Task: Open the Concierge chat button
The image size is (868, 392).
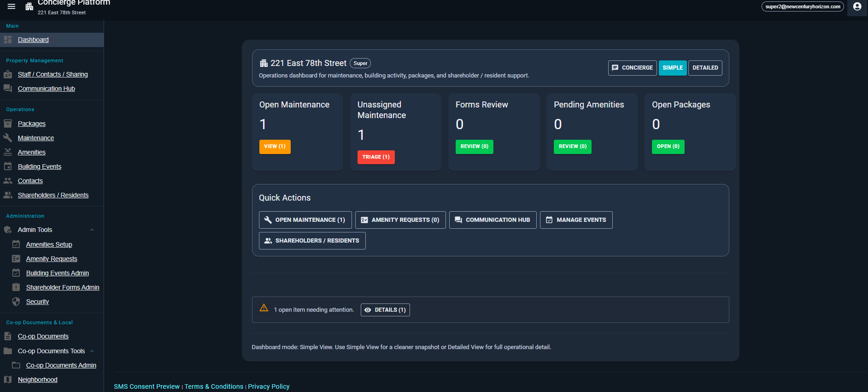Action: tap(632, 68)
